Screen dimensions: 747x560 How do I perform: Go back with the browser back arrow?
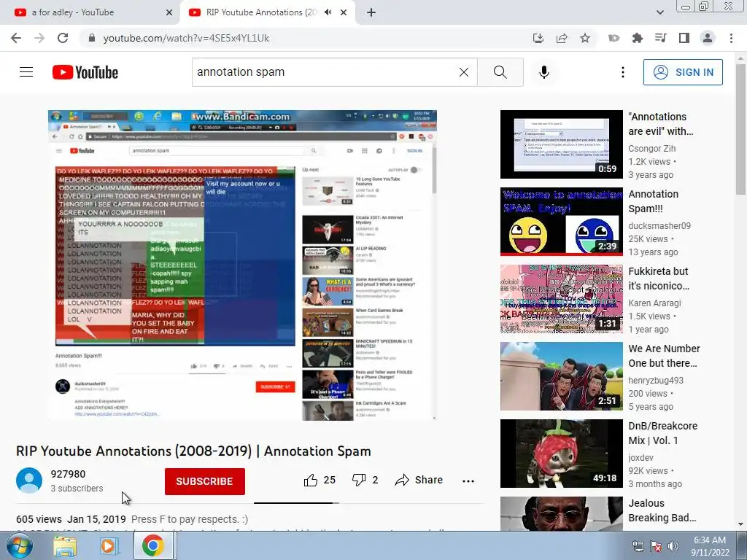point(16,38)
